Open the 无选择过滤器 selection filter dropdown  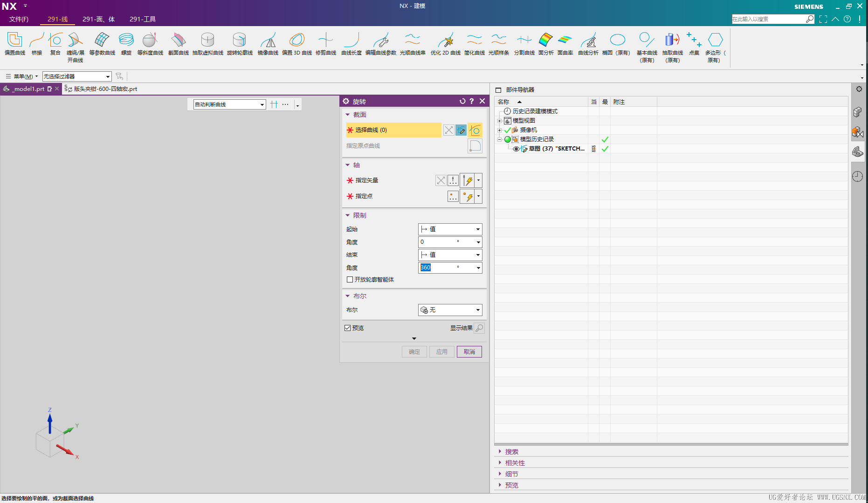[77, 76]
